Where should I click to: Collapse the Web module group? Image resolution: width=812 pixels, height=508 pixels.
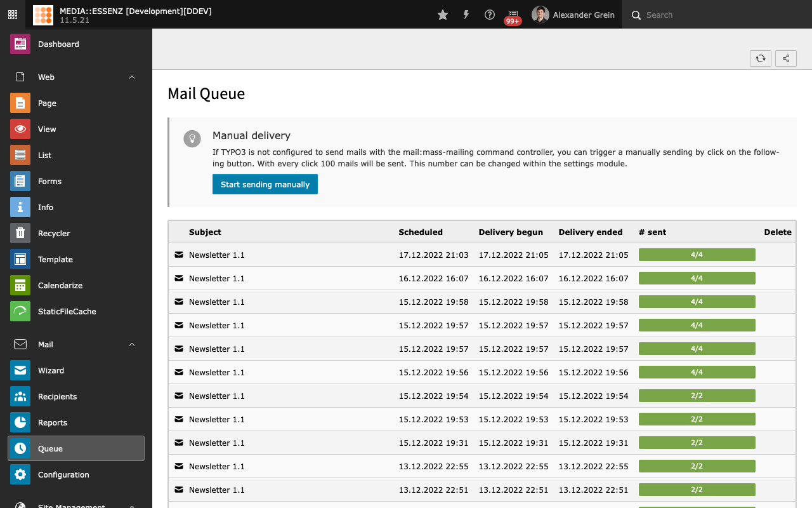coord(76,77)
